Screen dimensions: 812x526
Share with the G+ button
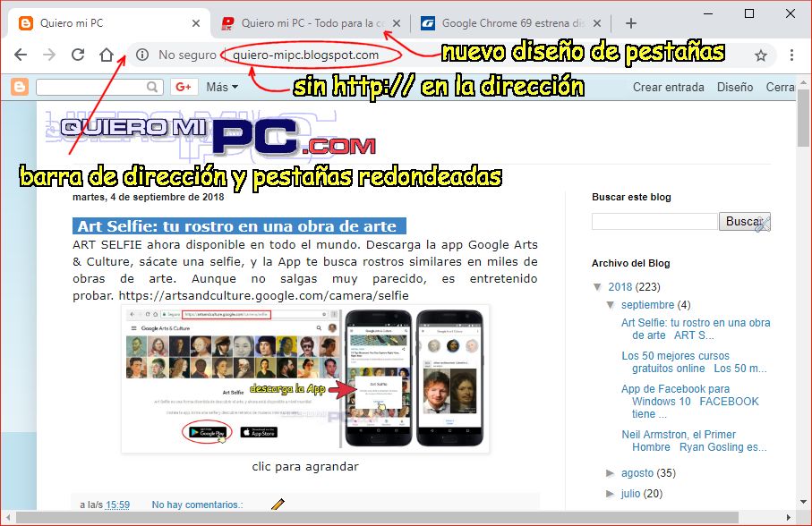(x=184, y=87)
